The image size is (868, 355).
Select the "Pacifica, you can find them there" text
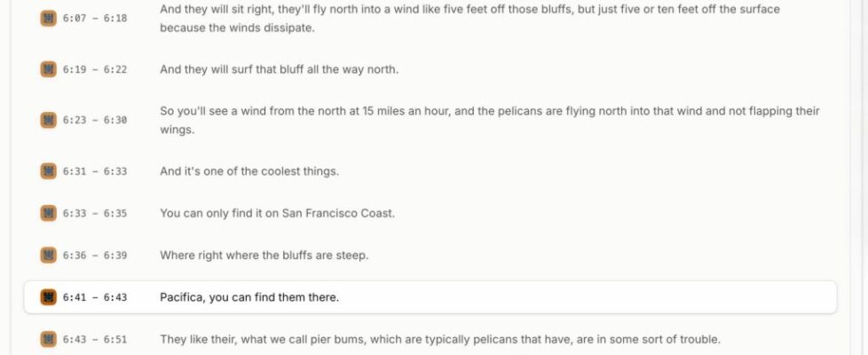[249, 297]
